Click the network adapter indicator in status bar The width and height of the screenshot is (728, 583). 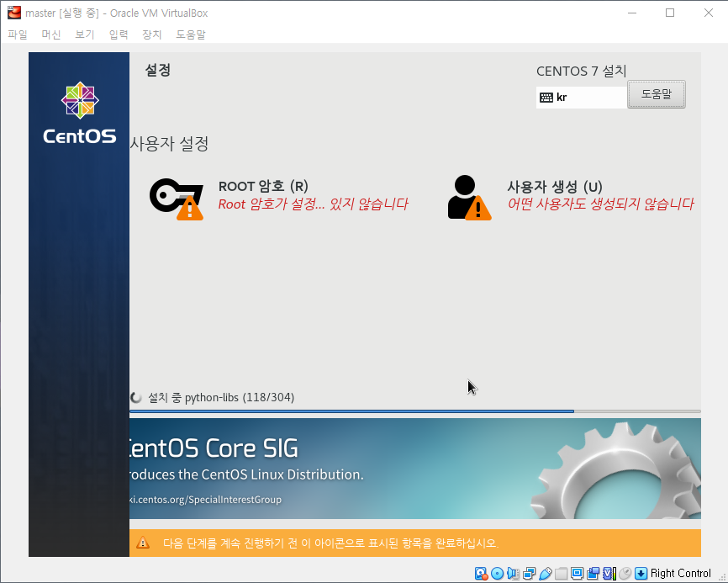(530, 573)
